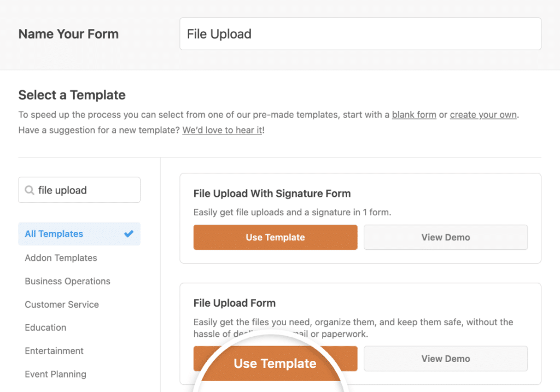Screen dimensions: 560x392
Task: Click inside the file upload search box
Action: [79, 190]
